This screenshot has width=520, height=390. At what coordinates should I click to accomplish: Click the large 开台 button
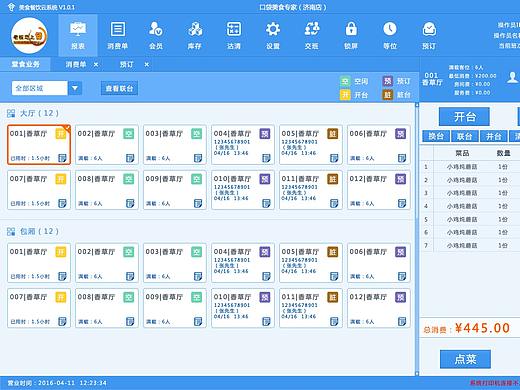464,117
